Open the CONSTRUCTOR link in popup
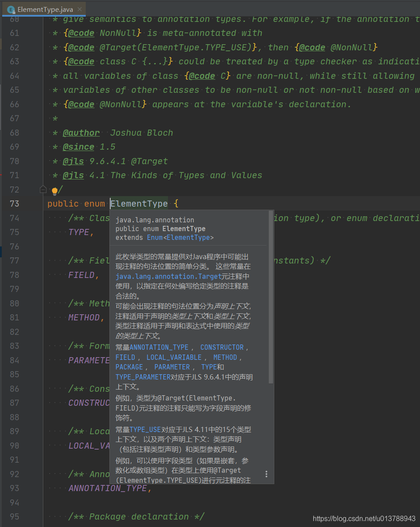This screenshot has width=420, height=527. (x=222, y=348)
